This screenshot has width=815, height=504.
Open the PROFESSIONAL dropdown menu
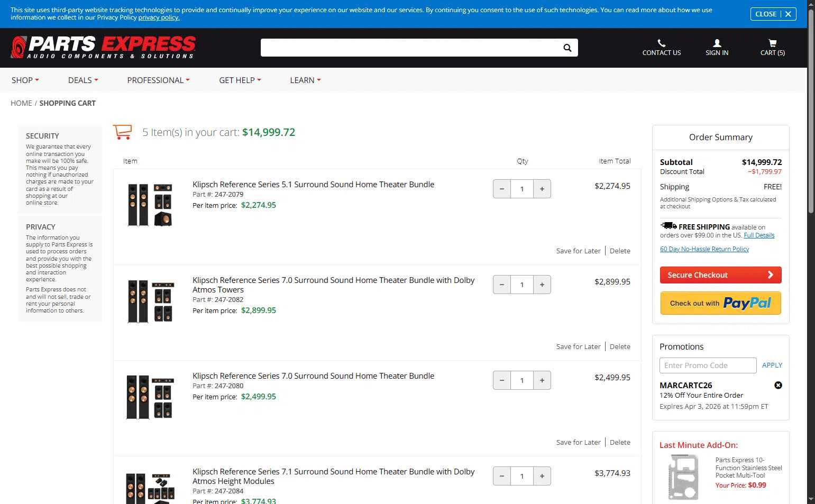coord(158,80)
